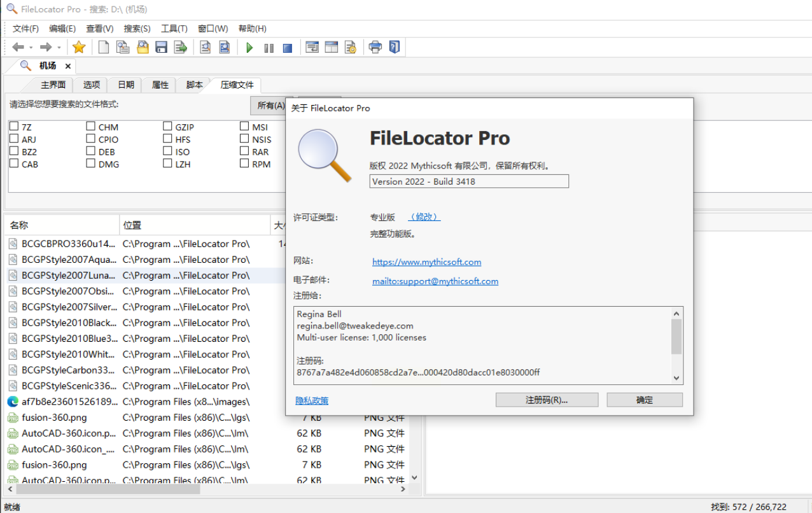Click the support@mythicsoft.com mailto link
Image resolution: width=812 pixels, height=513 pixels.
coord(435,281)
